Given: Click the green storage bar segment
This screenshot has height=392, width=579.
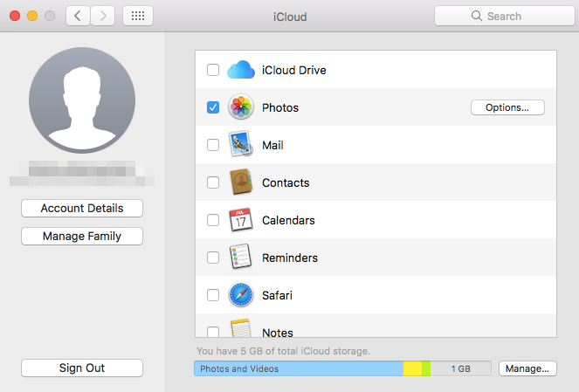Looking at the screenshot, I should coord(426,368).
